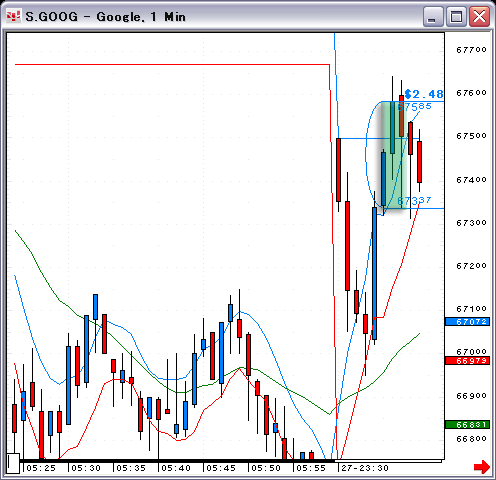
Task: Click the 05:25 time axis label
Action: coord(41,468)
